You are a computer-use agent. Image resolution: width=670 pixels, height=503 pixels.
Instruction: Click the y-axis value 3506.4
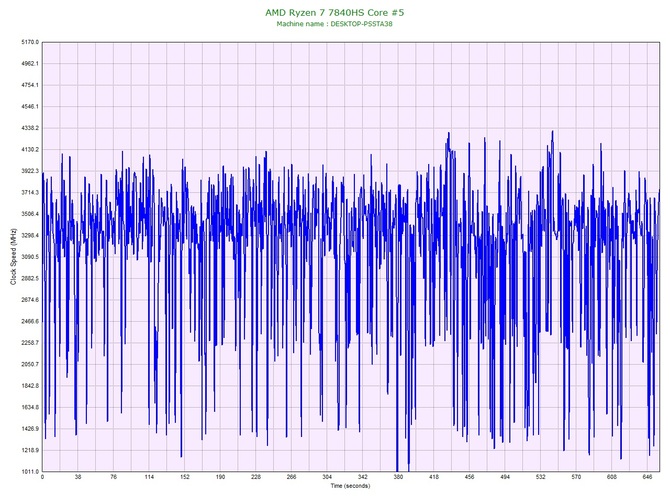tap(30, 214)
